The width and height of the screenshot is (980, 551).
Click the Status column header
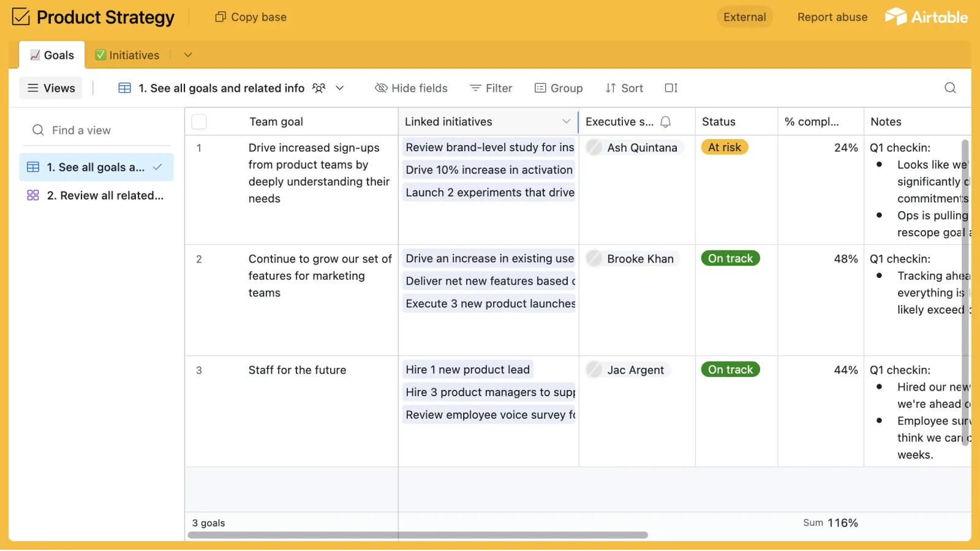[x=737, y=122]
